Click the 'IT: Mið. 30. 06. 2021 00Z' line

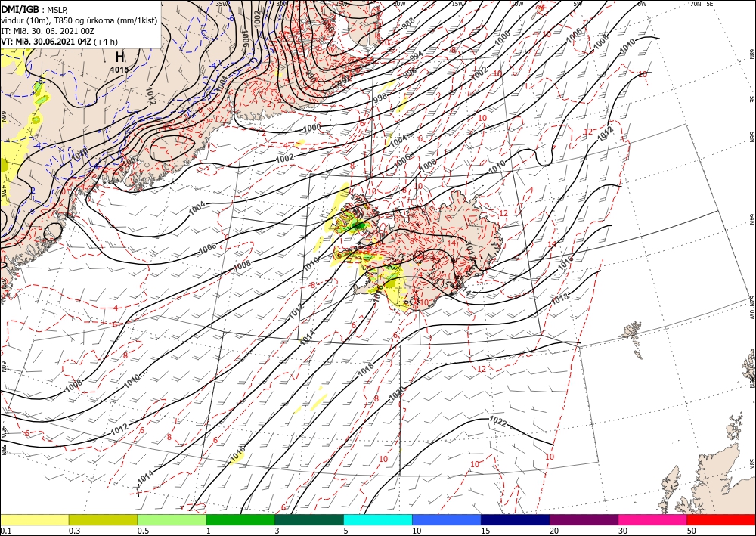click(46, 30)
